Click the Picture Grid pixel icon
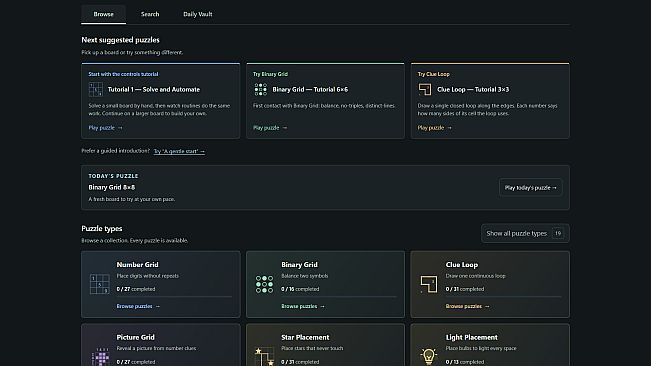Screen dimensions: 651x366 pyautogui.click(x=100, y=356)
